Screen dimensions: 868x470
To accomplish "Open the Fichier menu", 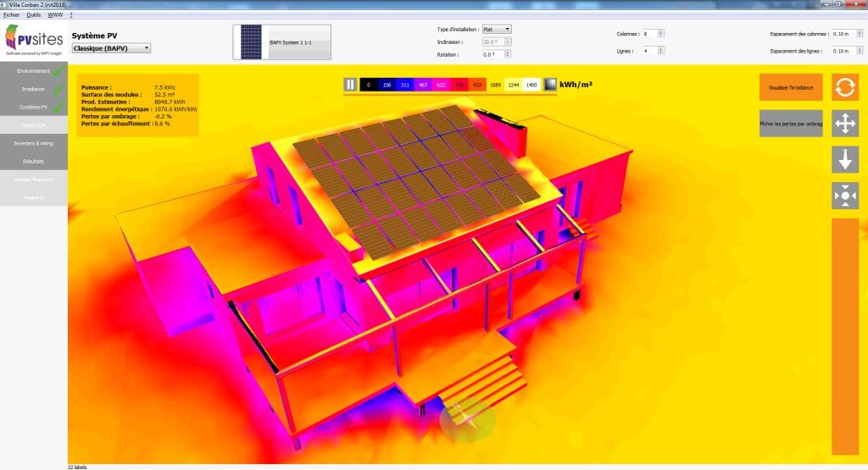I will pyautogui.click(x=11, y=15).
